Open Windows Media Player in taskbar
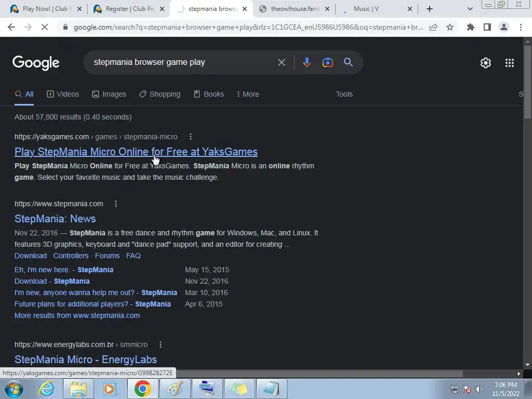This screenshot has height=399, width=532. click(110, 389)
